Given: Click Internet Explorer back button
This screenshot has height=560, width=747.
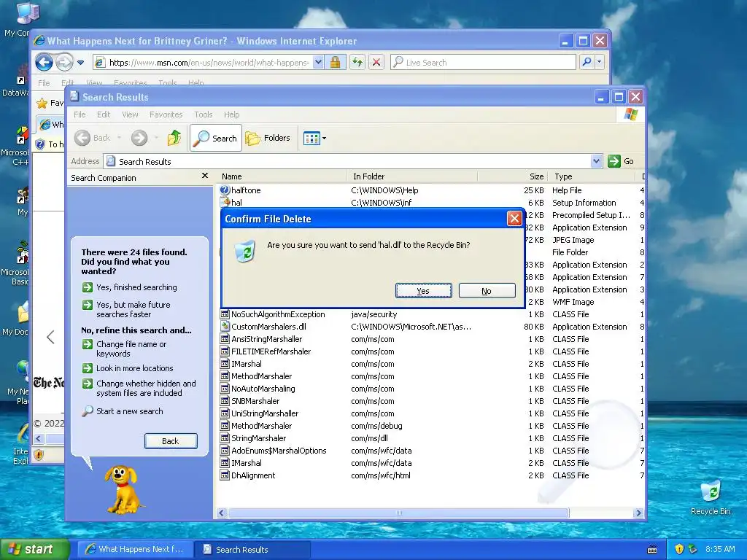Looking at the screenshot, I should [x=44, y=62].
